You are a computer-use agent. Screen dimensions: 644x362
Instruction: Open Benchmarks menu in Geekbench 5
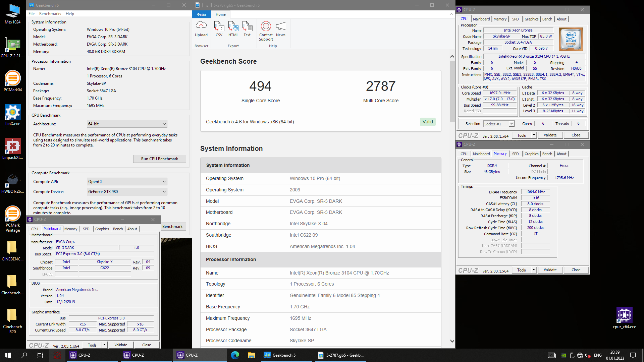pyautogui.click(x=50, y=14)
